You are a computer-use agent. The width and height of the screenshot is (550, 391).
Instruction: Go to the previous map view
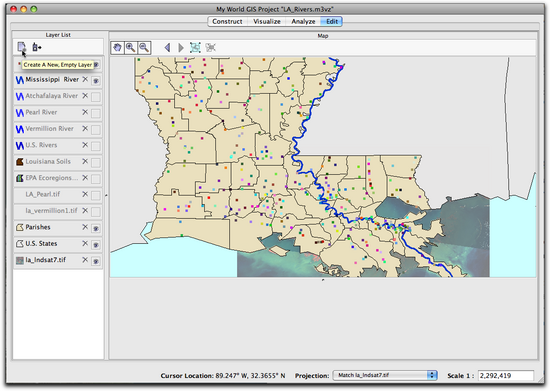point(167,48)
